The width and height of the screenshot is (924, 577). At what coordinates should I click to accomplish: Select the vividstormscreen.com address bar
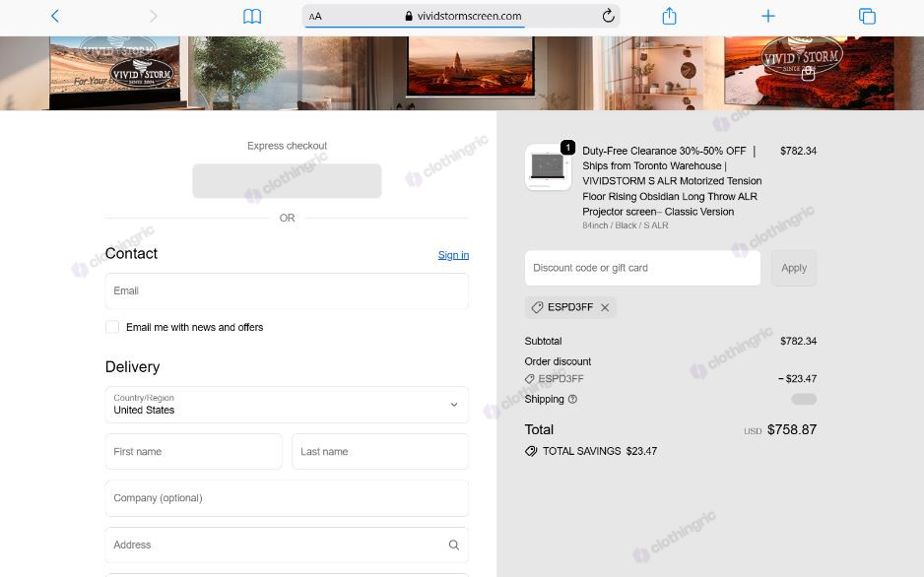point(461,16)
